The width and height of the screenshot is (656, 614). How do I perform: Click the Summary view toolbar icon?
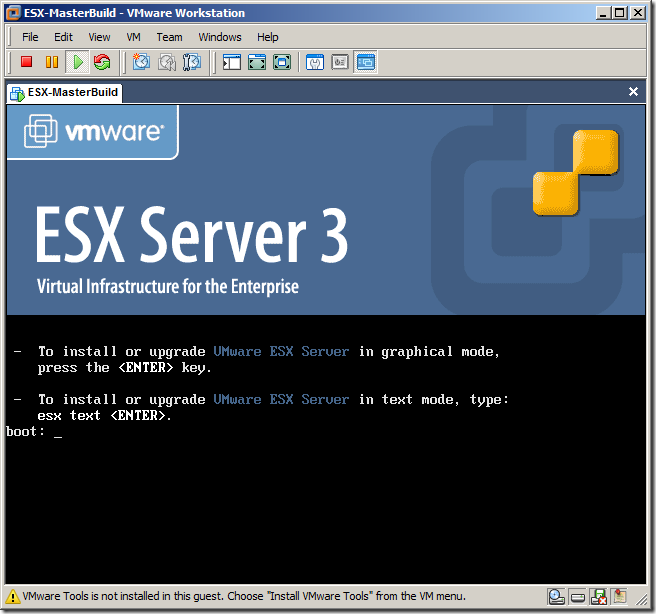coord(315,62)
